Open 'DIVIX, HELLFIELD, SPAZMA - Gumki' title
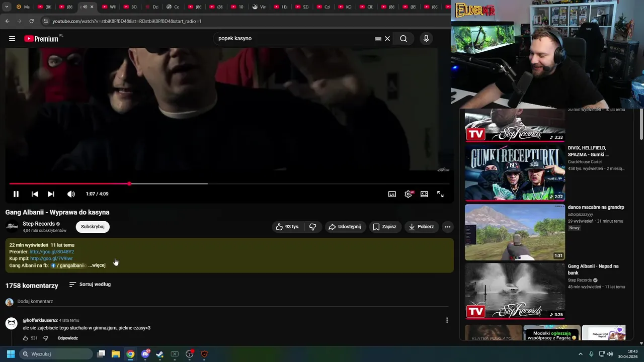Screen dimensions: 644x362 (x=588, y=151)
